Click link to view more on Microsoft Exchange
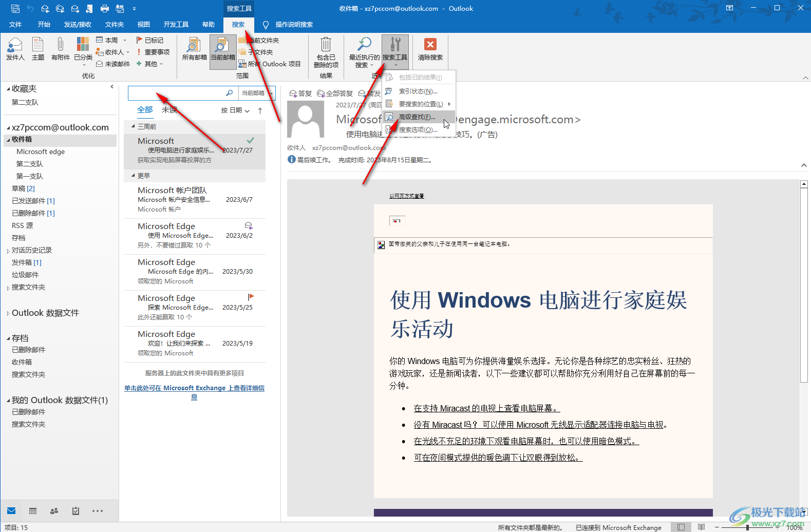 (194, 392)
